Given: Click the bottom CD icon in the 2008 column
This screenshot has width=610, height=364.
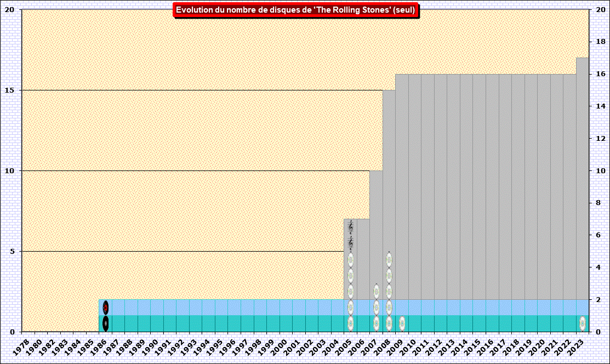Looking at the screenshot, I should point(389,323).
